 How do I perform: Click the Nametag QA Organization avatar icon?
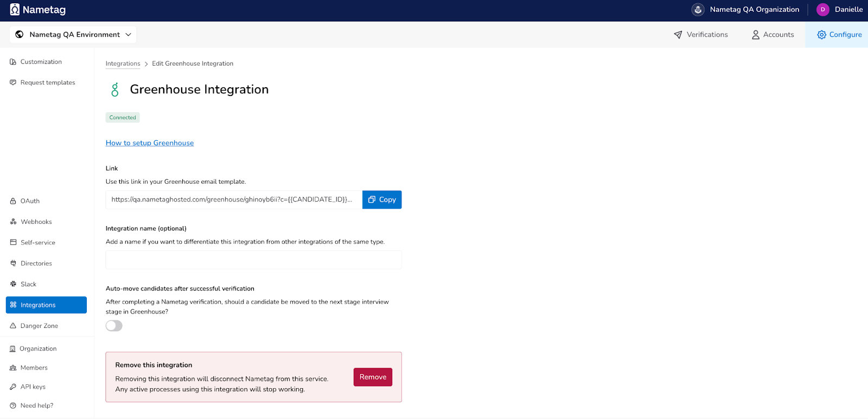click(x=698, y=10)
